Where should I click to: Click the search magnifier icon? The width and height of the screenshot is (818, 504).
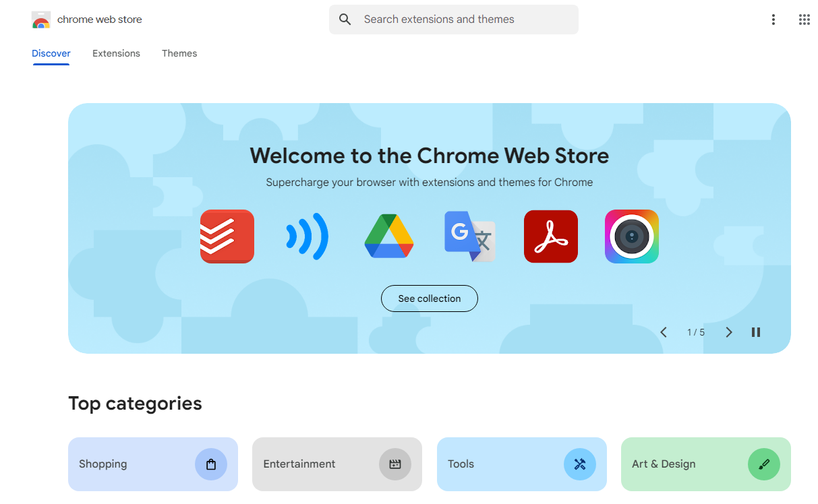tap(345, 20)
